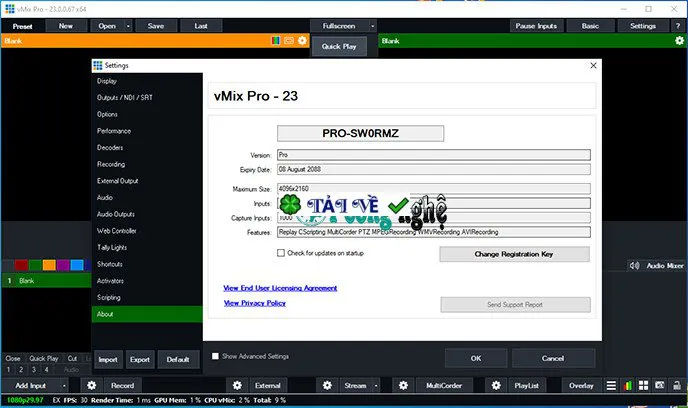Click Change Registration Key button
This screenshot has height=408, width=688.
pyautogui.click(x=514, y=254)
